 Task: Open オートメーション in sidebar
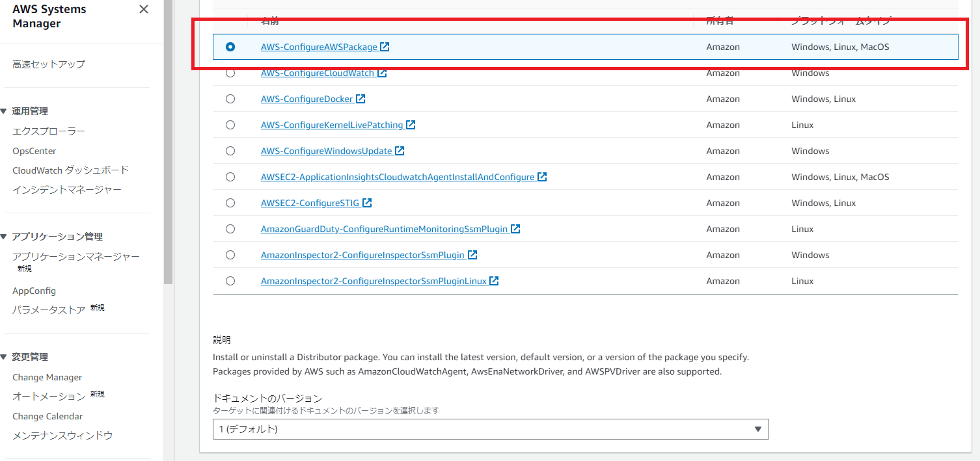tap(49, 397)
